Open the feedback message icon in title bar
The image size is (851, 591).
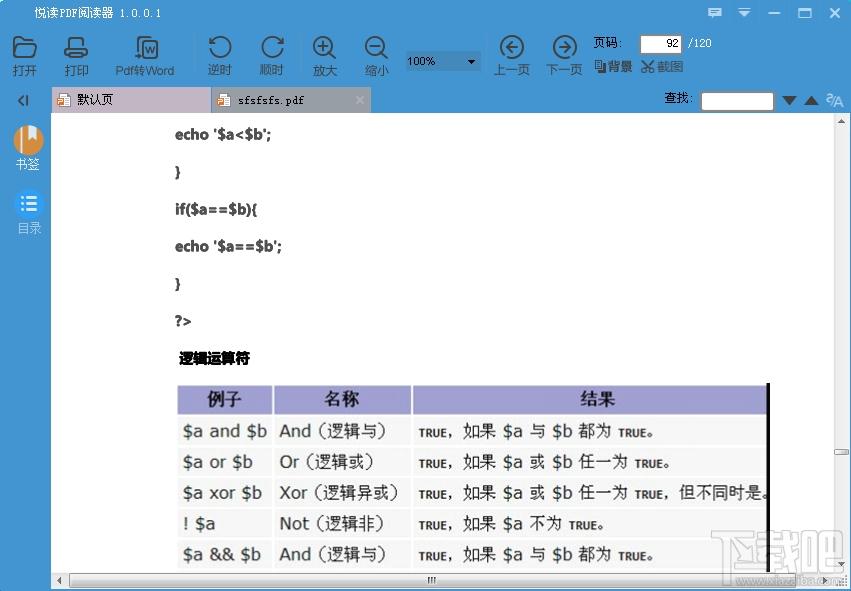[715, 12]
